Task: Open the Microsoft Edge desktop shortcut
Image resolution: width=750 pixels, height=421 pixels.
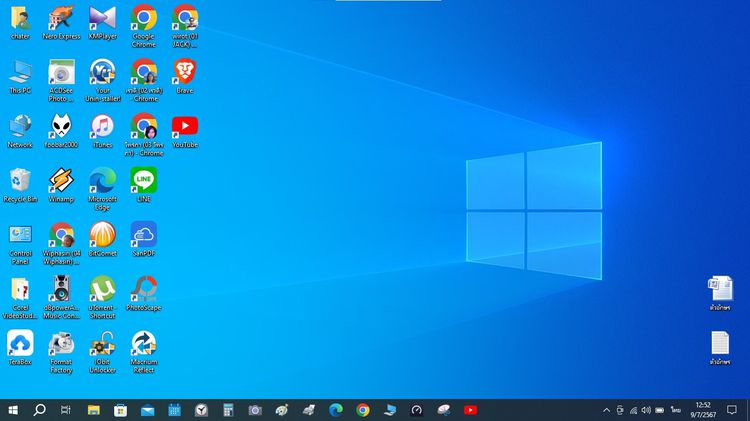Action: 102,189
